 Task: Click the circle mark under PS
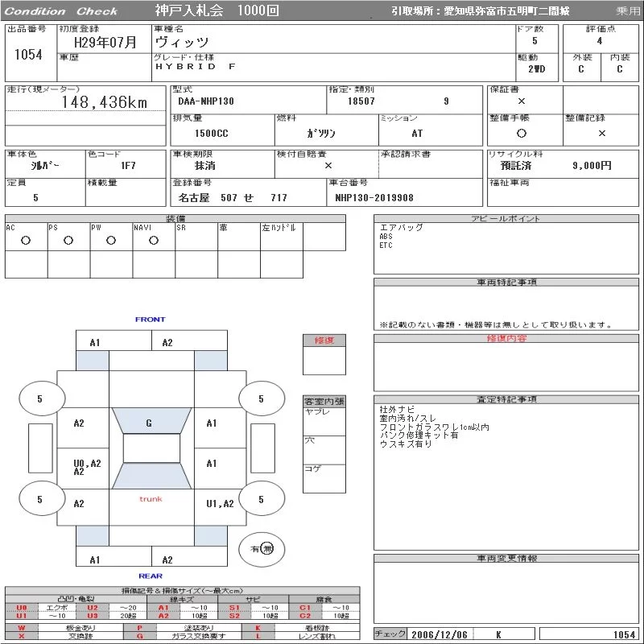click(68, 241)
